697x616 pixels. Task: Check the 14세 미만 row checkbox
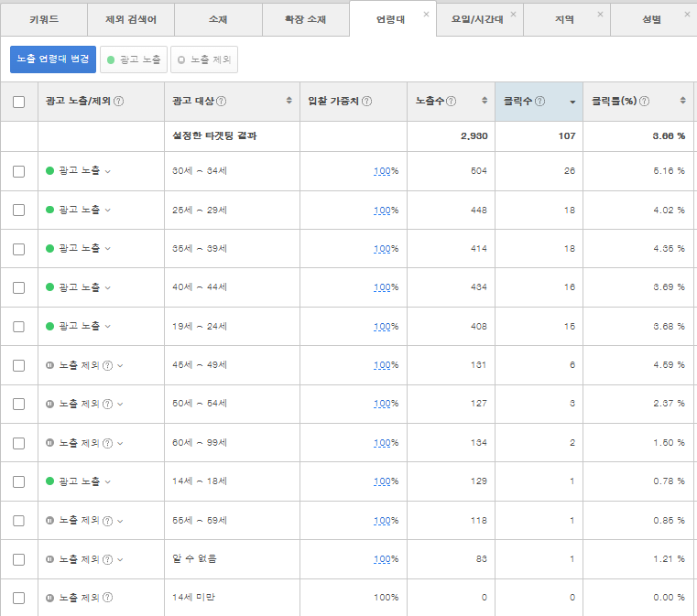click(x=18, y=599)
